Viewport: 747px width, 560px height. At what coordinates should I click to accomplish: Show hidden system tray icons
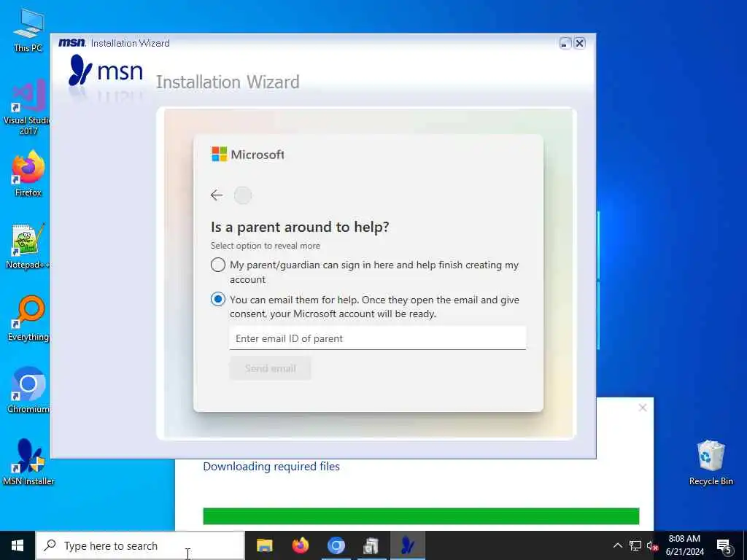pyautogui.click(x=617, y=545)
